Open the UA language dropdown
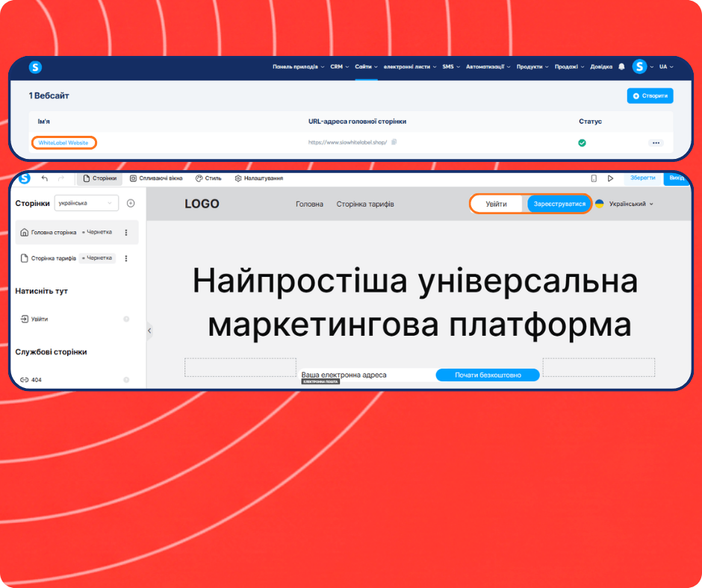This screenshot has height=588, width=702. [x=666, y=66]
